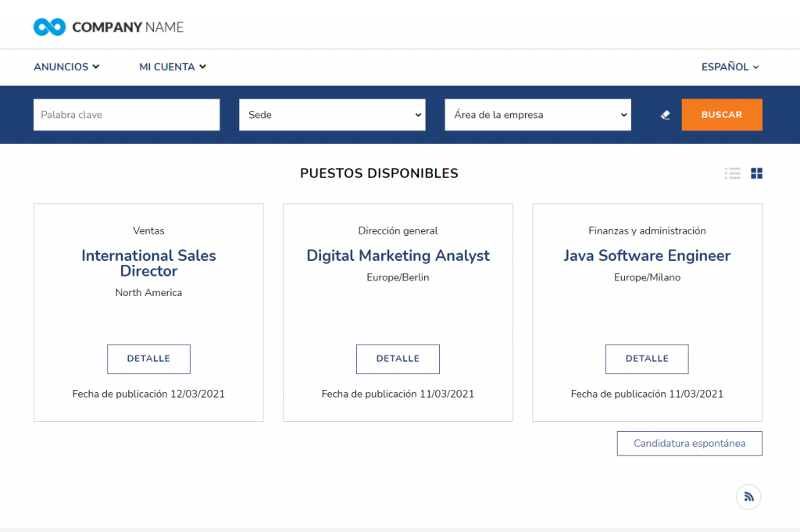Viewport: 800px width, 532px height.
Task: Open DETALLE for International Sales Director
Action: [x=148, y=359]
